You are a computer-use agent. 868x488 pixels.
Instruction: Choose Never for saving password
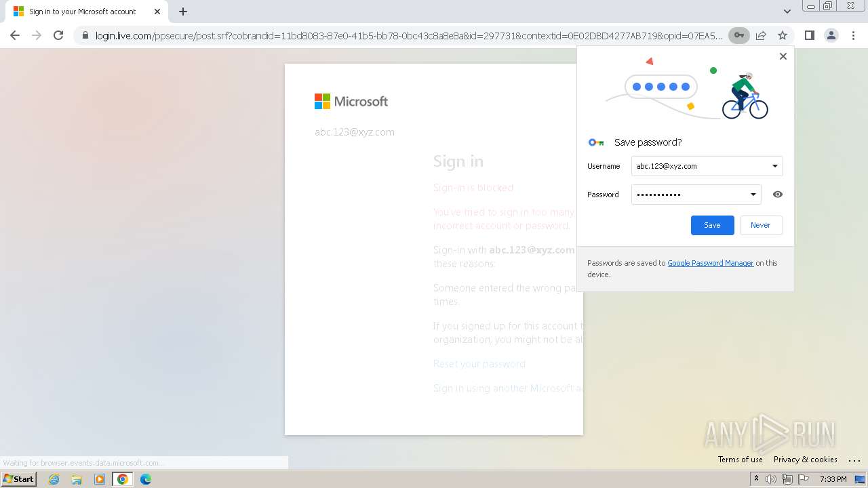[761, 225]
